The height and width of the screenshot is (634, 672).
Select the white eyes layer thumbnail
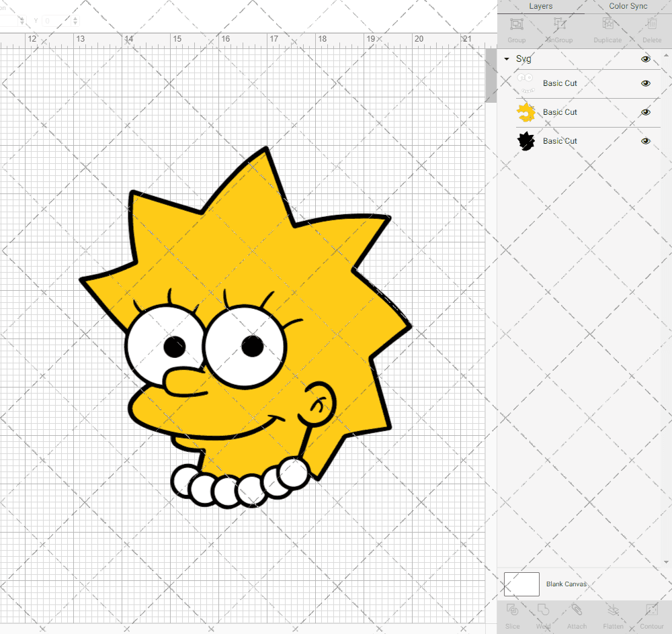point(526,83)
